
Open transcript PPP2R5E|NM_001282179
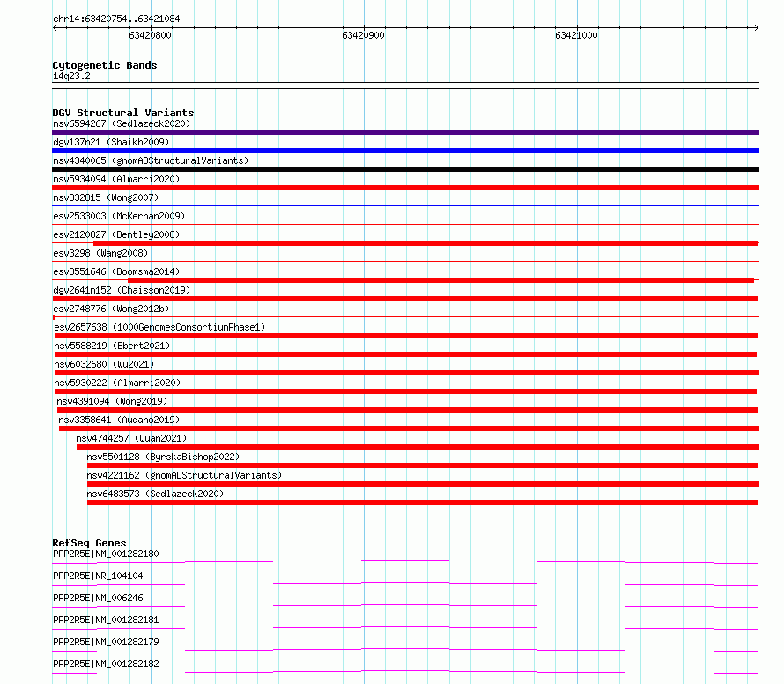point(106,642)
